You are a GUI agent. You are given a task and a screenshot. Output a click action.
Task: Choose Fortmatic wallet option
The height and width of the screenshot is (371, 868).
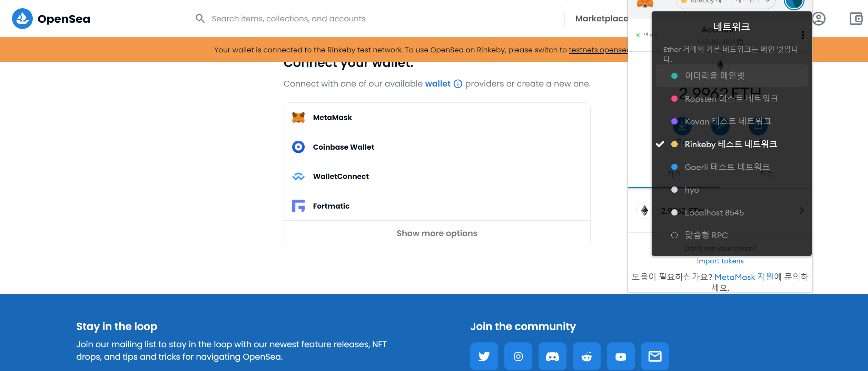click(437, 206)
